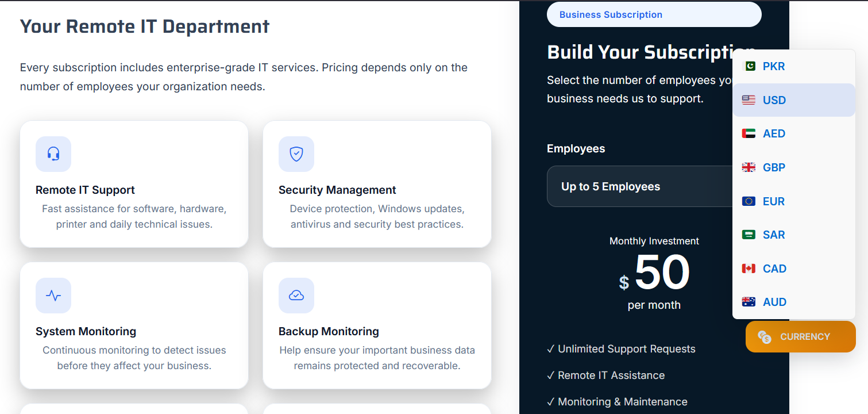Screen dimensions: 868x414
Task: Open the Security Management card title
Action: coord(337,190)
